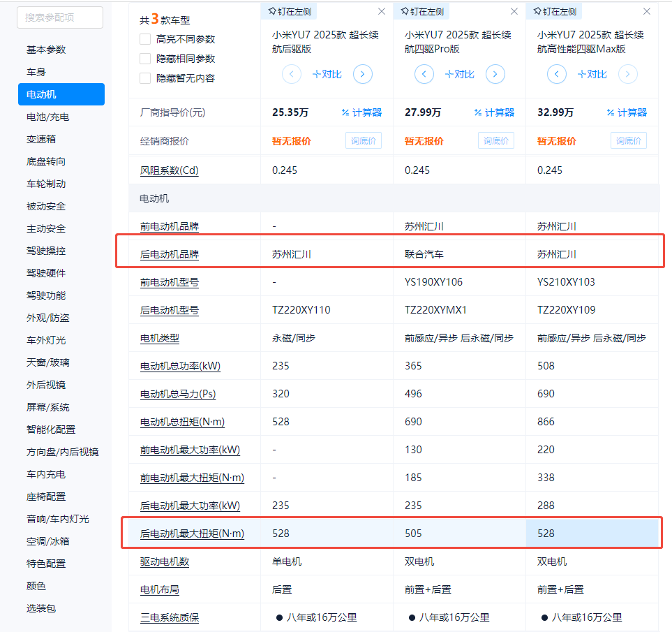The width and height of the screenshot is (672, 632).
Task: Jump to the 变速箱 section
Action: click(40, 139)
